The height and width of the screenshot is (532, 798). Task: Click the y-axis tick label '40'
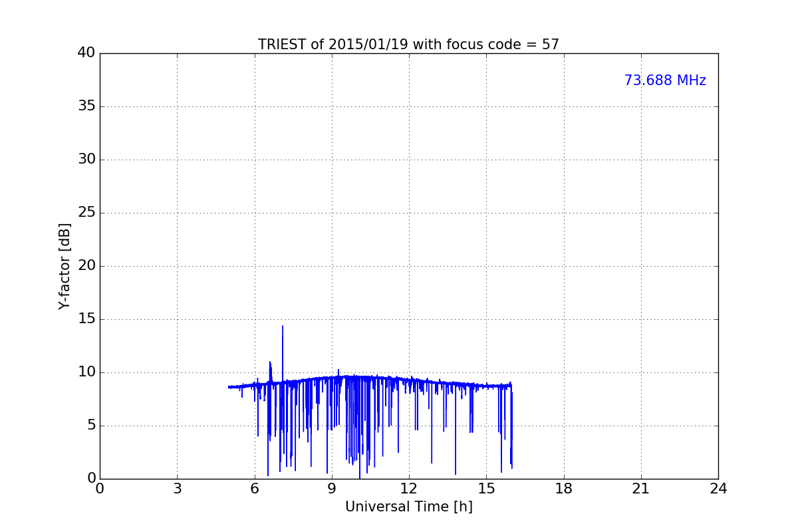(86, 53)
